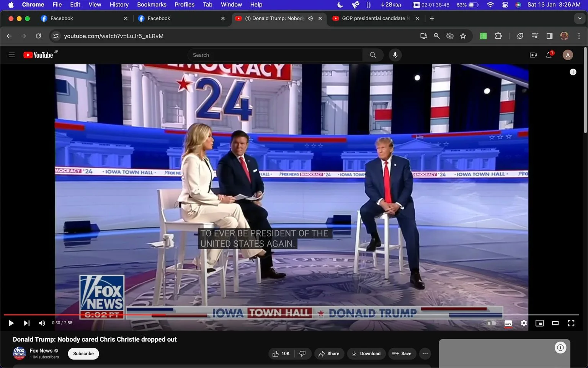
Task: Expand the YouTube hamburger guide menu
Action: tap(11, 55)
